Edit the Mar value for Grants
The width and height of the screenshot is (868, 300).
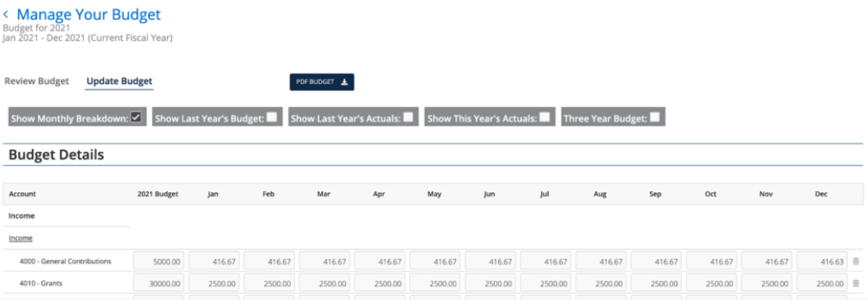[x=325, y=284]
